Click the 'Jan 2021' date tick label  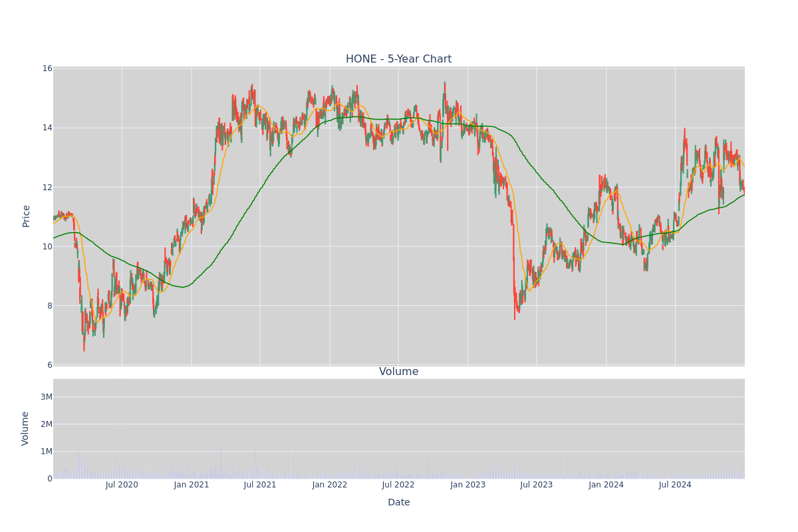coord(192,485)
